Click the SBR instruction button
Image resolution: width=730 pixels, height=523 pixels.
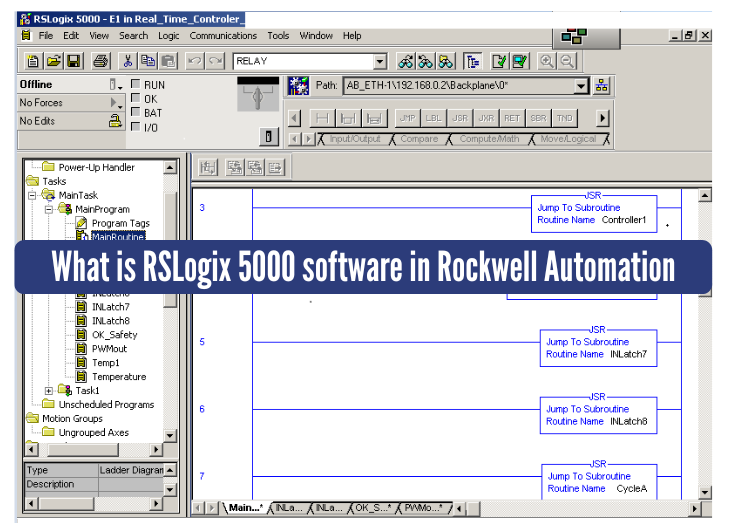tap(538, 118)
